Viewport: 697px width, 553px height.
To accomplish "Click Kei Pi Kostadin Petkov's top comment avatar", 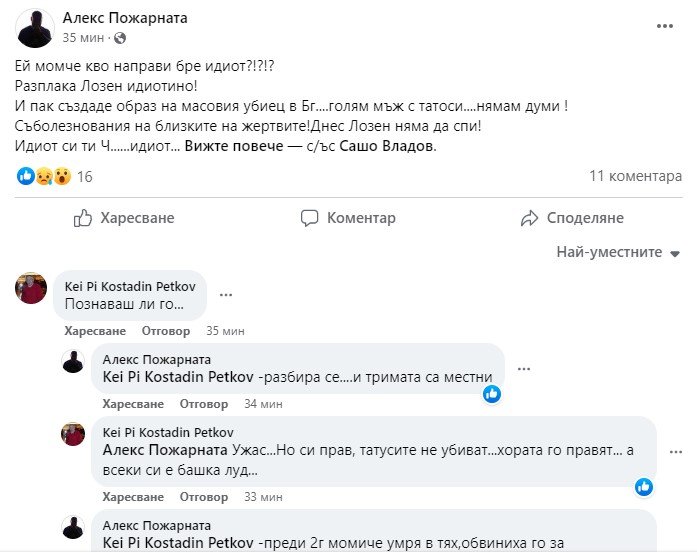I will pos(32,288).
